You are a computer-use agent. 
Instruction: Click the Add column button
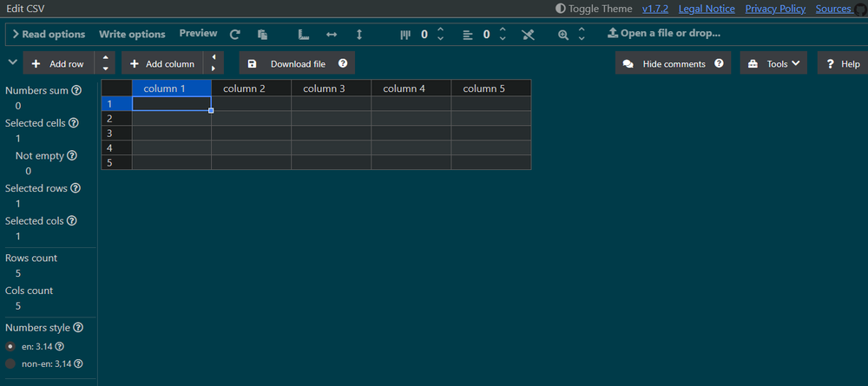click(162, 63)
